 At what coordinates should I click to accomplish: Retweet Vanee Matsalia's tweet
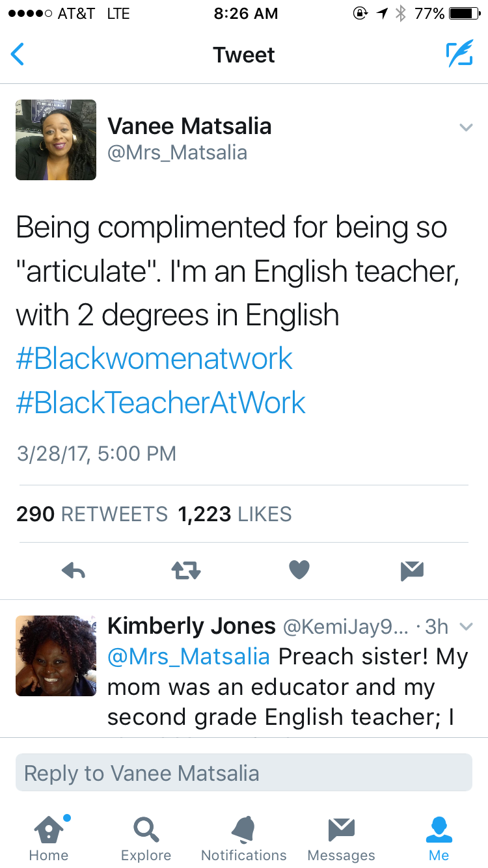[186, 571]
